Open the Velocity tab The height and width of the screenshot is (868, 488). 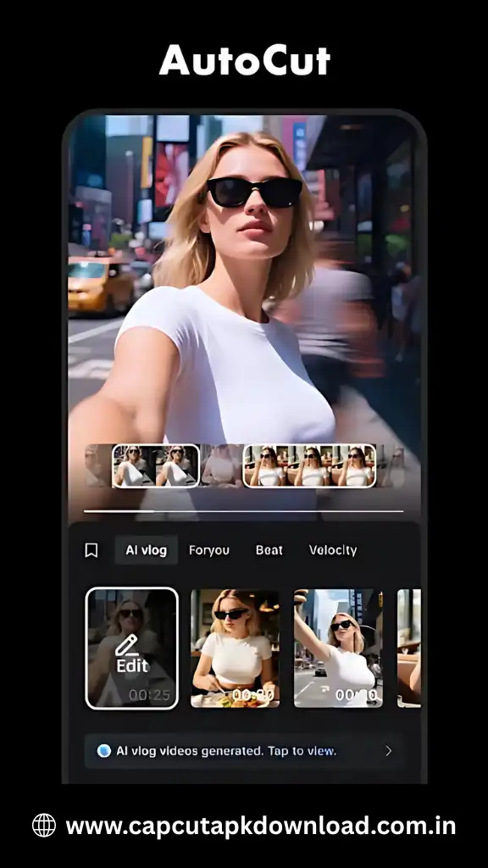tap(332, 550)
